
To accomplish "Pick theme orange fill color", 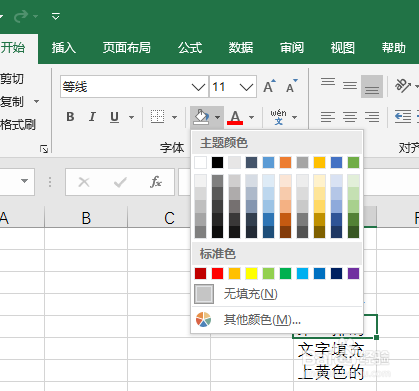I will point(285,163).
